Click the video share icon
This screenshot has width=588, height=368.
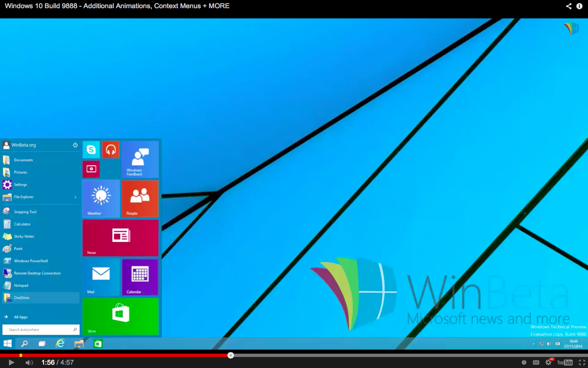pos(569,6)
